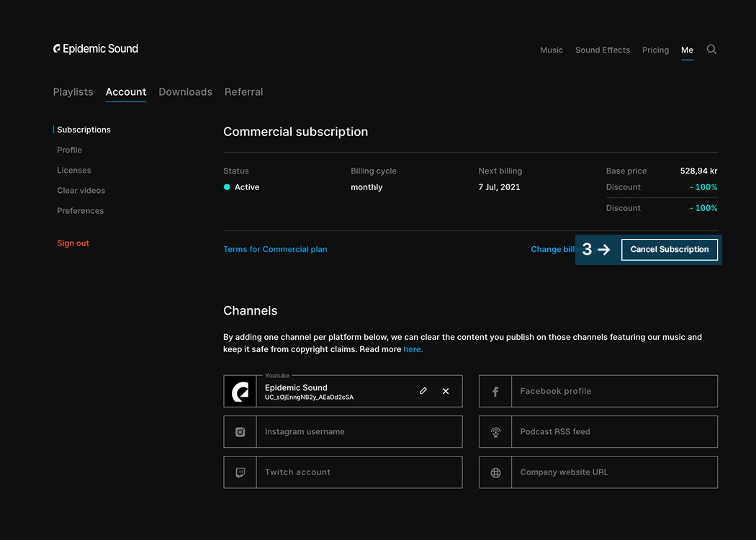Click the Instagram icon
756x540 pixels.
[x=240, y=432]
